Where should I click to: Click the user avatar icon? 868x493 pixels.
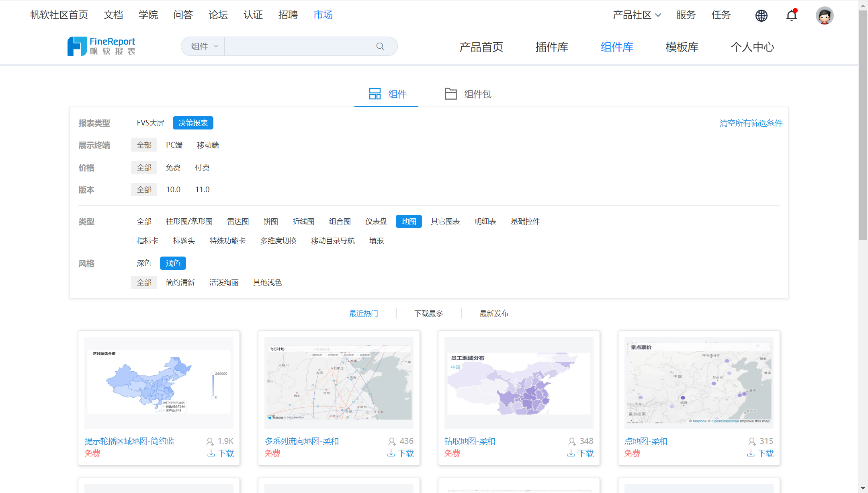(824, 15)
